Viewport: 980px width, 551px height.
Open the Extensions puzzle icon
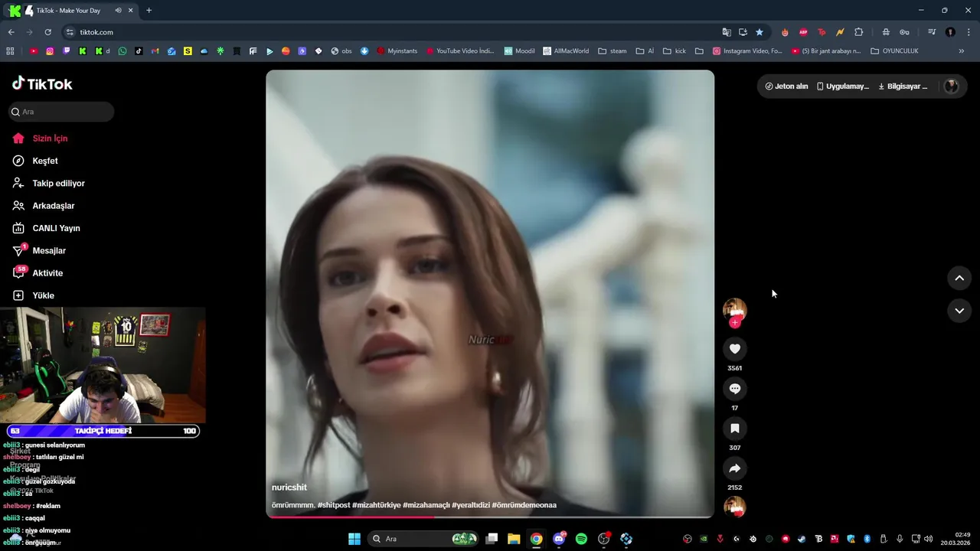click(858, 32)
